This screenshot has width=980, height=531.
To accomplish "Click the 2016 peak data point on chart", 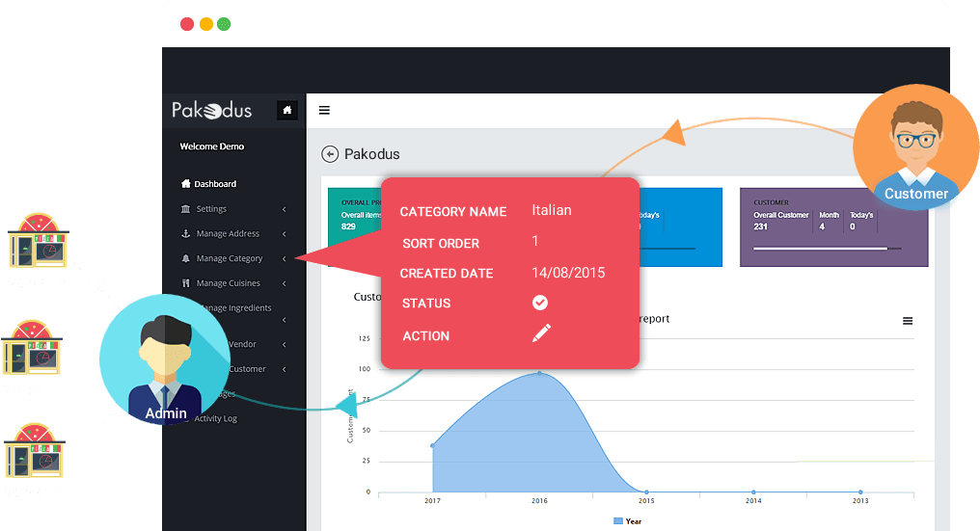I will (x=539, y=372).
